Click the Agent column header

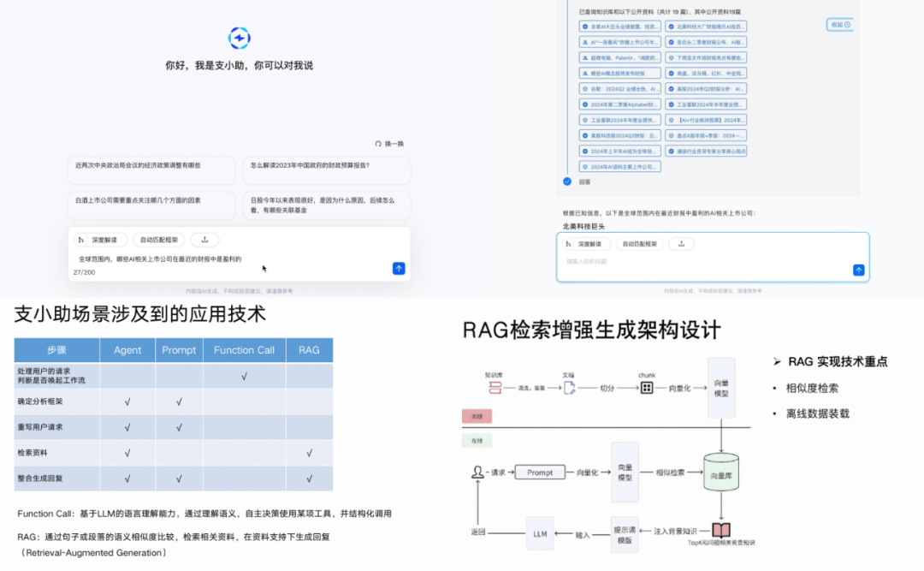[127, 350]
